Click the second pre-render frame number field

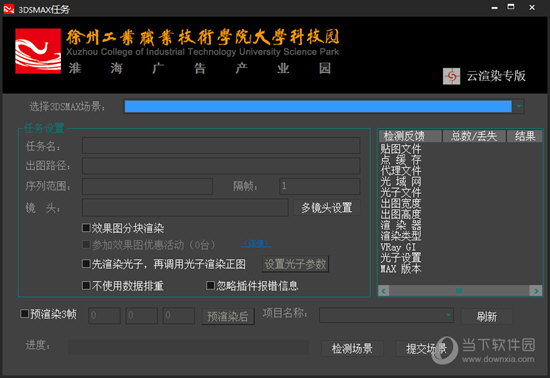(x=142, y=316)
